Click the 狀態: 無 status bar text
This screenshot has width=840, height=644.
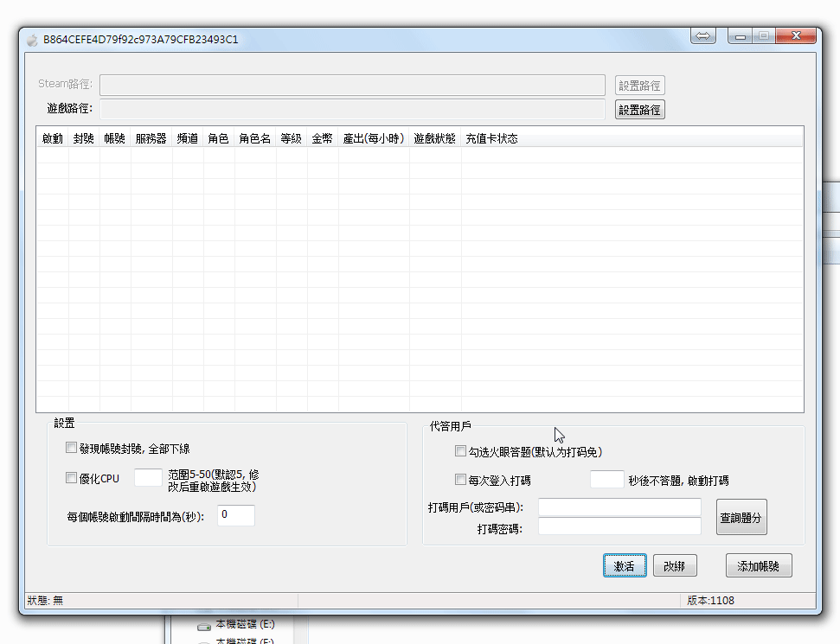(46, 601)
